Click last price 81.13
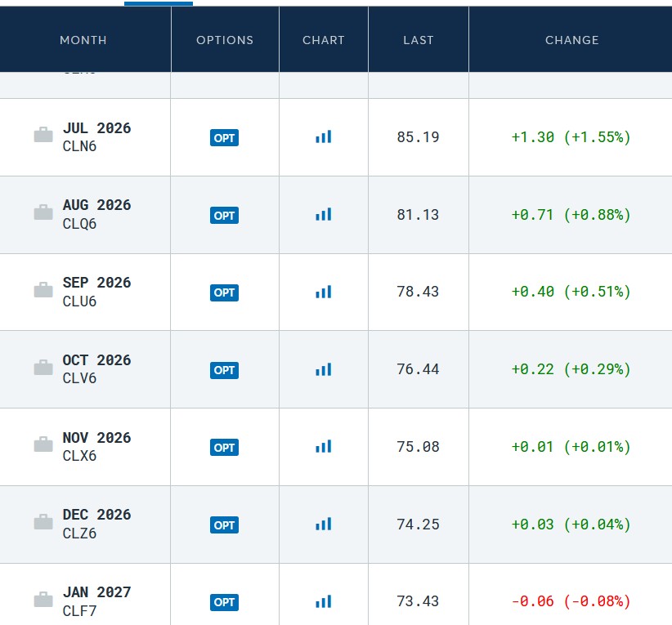Screen dimensions: 672x625 pyautogui.click(x=419, y=215)
